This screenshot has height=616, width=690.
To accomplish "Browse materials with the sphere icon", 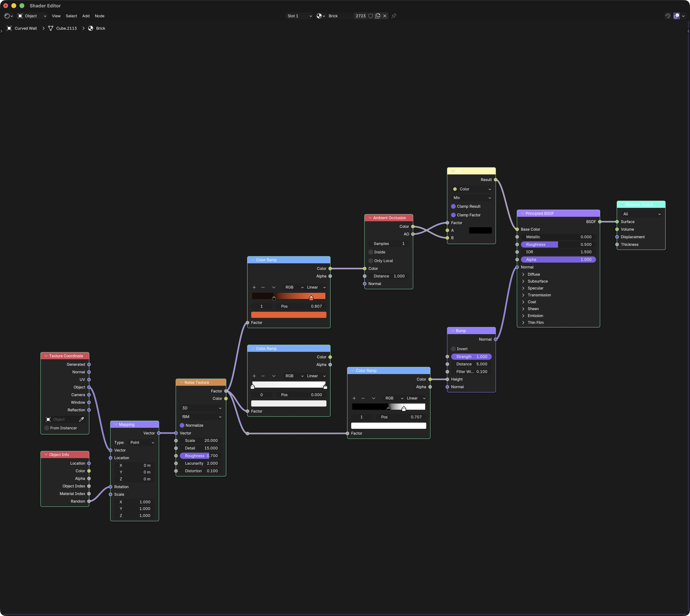I will [x=320, y=16].
